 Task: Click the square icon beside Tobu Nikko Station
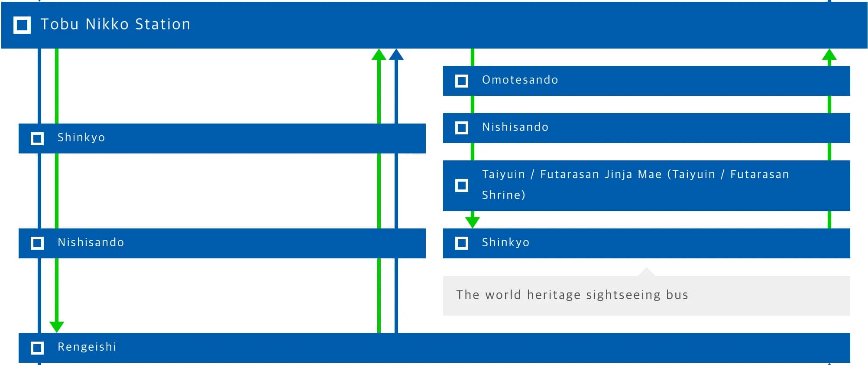pyautogui.click(x=22, y=25)
